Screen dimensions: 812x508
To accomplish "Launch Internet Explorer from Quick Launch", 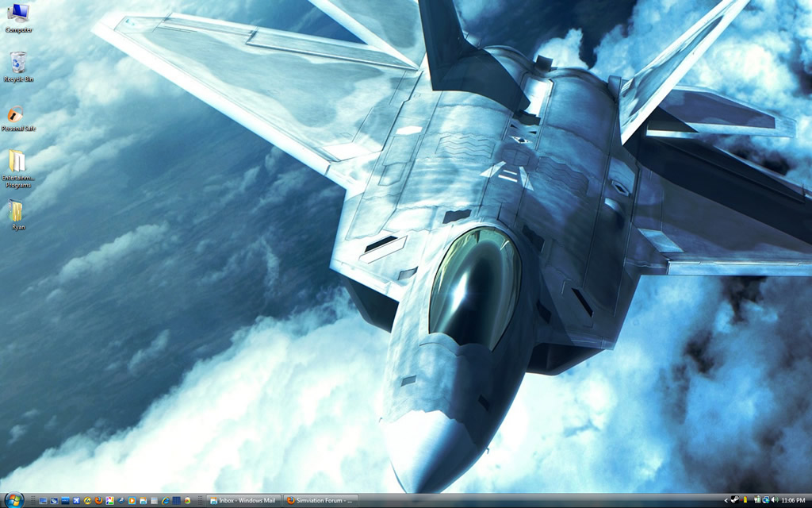I will tap(166, 500).
